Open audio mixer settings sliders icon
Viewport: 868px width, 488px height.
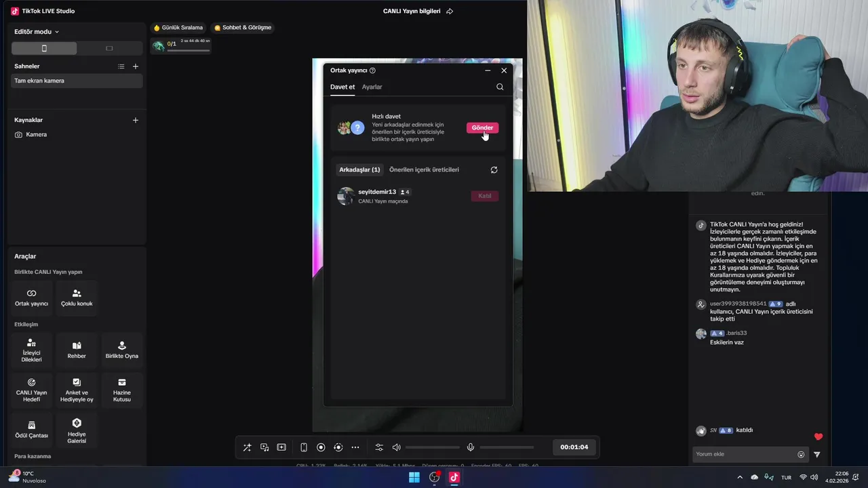pyautogui.click(x=379, y=447)
